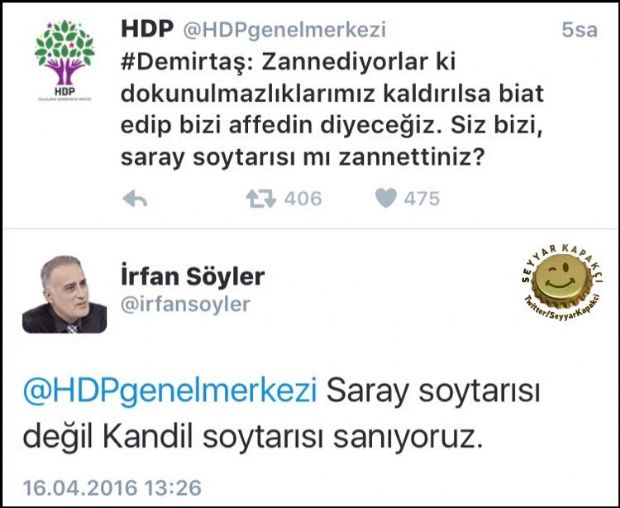Click the 16.04.2016 13:26 date stamp
Viewport: 620px width, 508px height.
pyautogui.click(x=112, y=487)
